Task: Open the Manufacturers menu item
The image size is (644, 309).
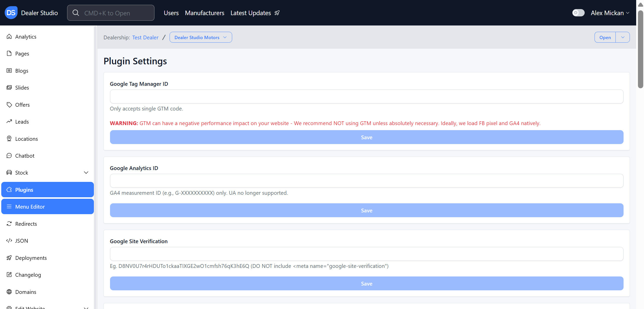Action: tap(204, 13)
